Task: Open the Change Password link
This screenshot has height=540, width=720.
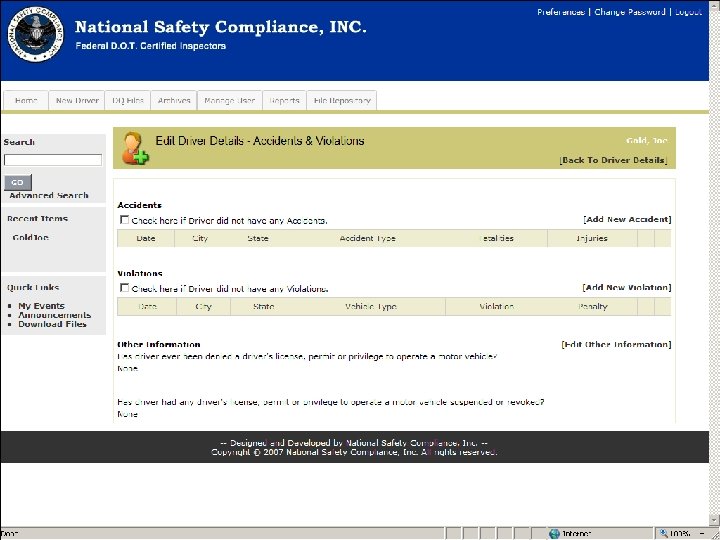Action: 631,12
